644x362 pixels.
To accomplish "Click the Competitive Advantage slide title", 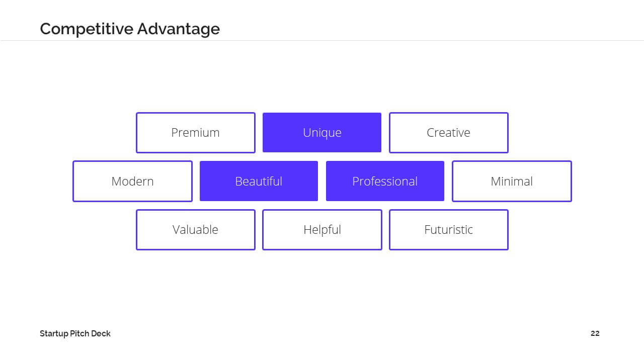I will coord(130,29).
